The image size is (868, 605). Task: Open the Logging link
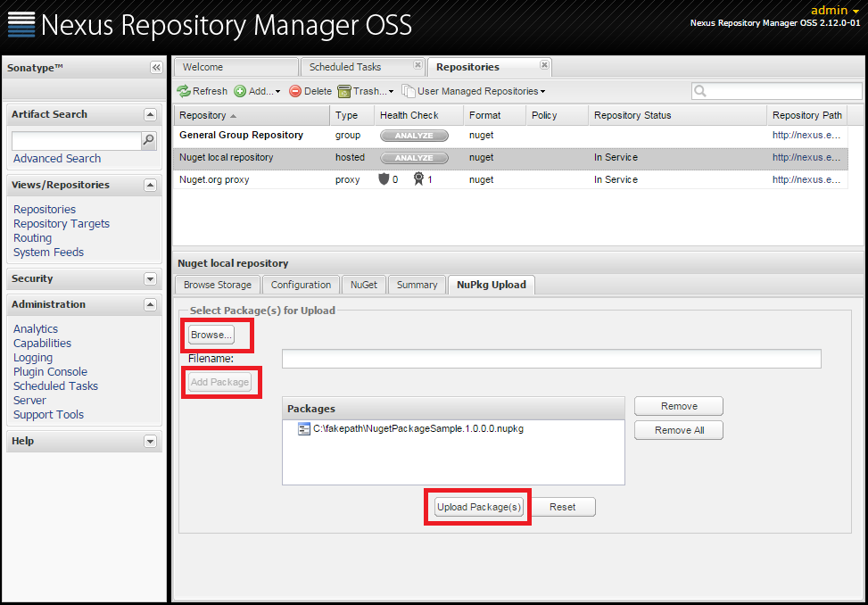[33, 358]
